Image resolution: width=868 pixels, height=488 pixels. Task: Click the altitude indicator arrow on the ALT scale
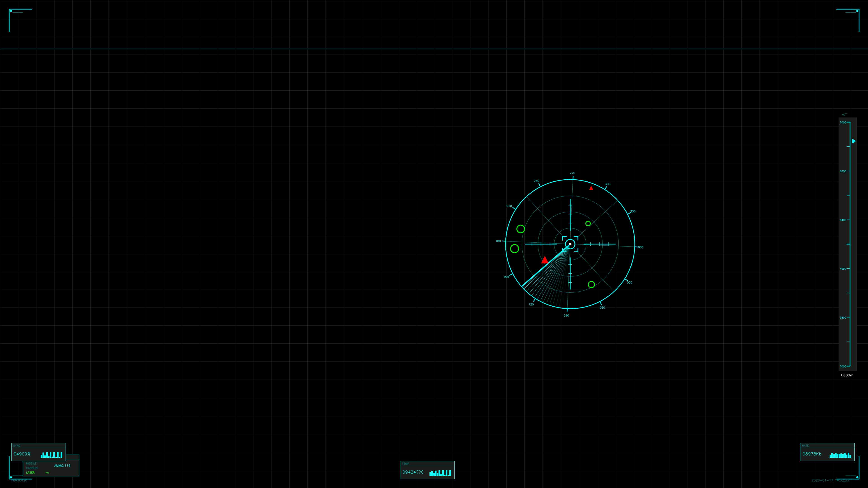coord(854,141)
